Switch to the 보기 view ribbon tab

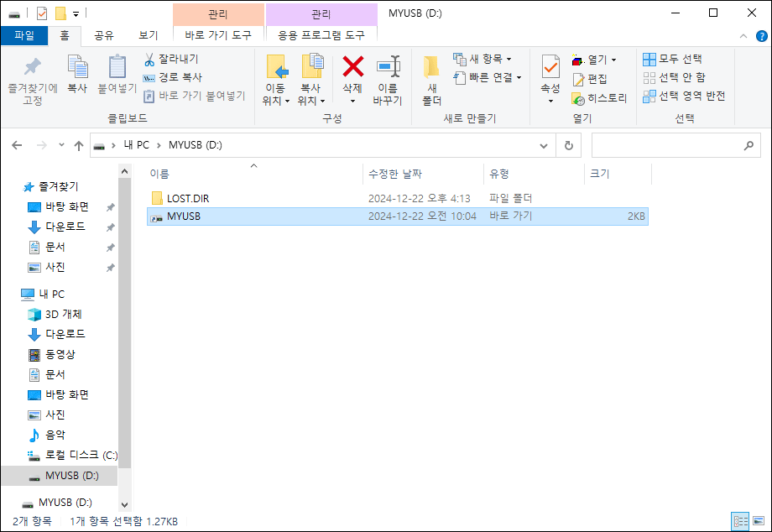(148, 35)
